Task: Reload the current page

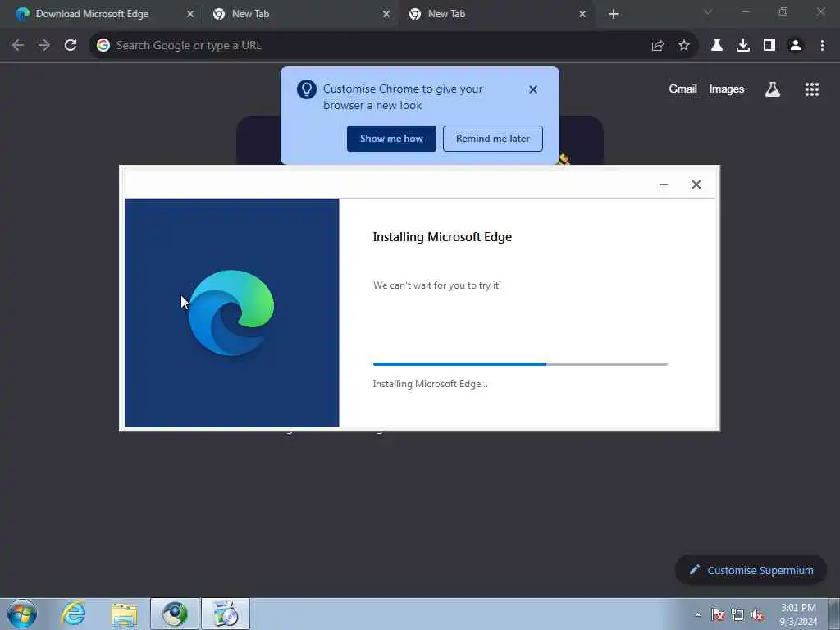Action: tap(71, 46)
